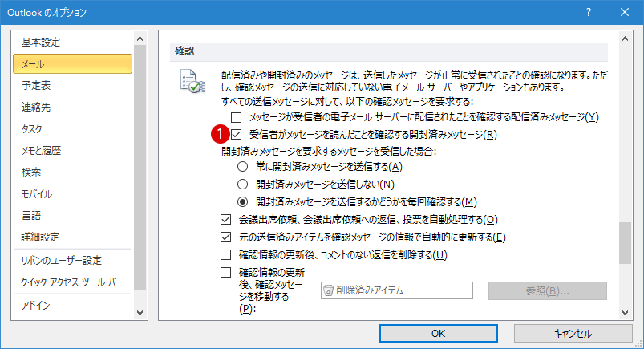This screenshot has width=644, height=349.
Task: Open アドイン options category
Action: 73,305
